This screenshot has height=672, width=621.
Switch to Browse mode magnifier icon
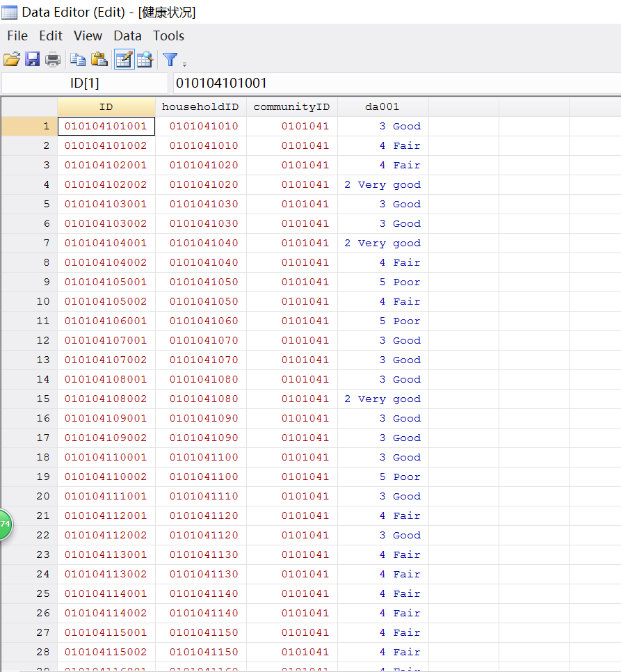[145, 60]
